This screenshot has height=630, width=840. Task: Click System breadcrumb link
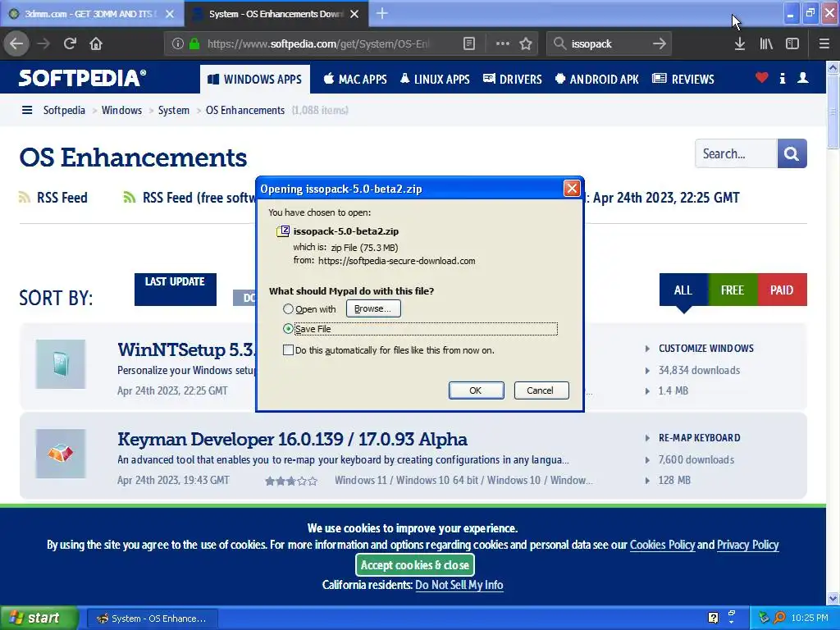coord(174,110)
